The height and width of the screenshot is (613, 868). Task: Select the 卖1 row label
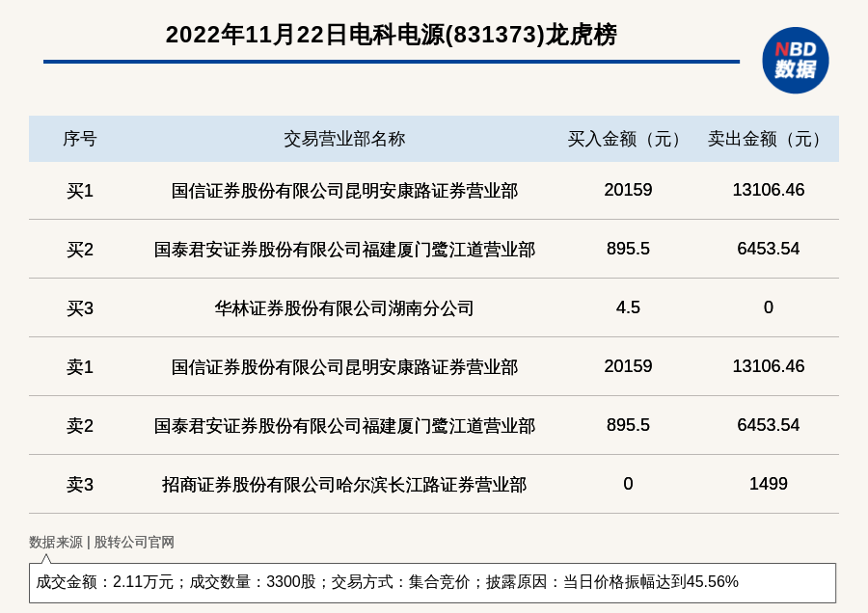pos(80,367)
